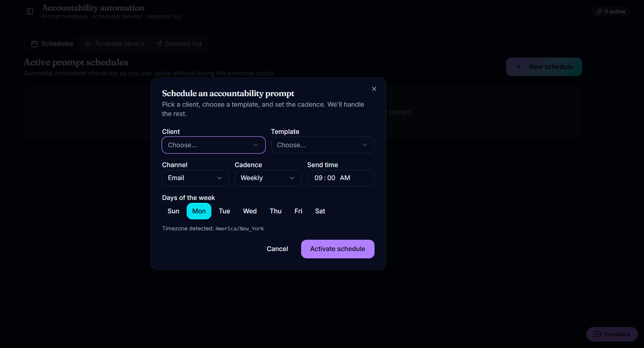Image resolution: width=644 pixels, height=348 pixels.
Task: Click the chevron arrow in Cadence selector
Action: point(292,178)
